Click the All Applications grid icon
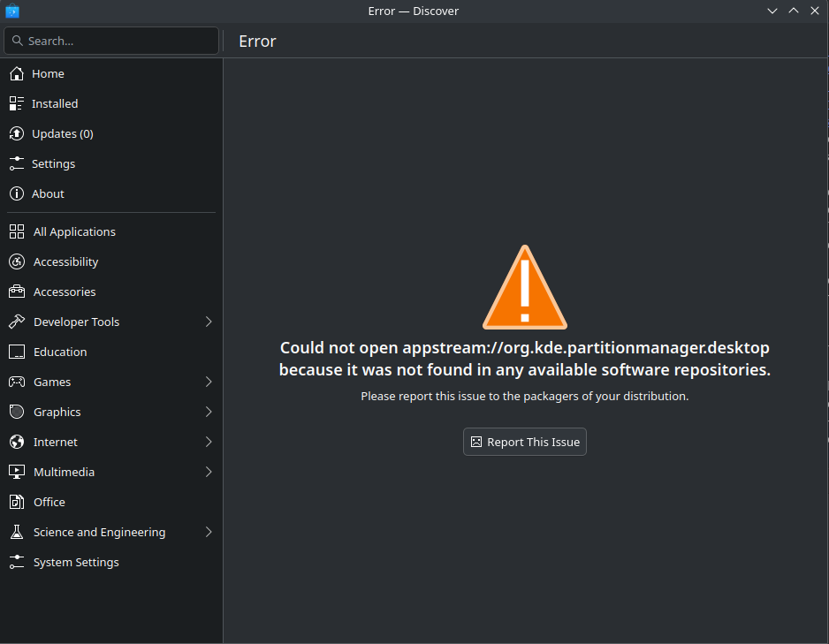Image resolution: width=829 pixels, height=644 pixels. pos(17,231)
